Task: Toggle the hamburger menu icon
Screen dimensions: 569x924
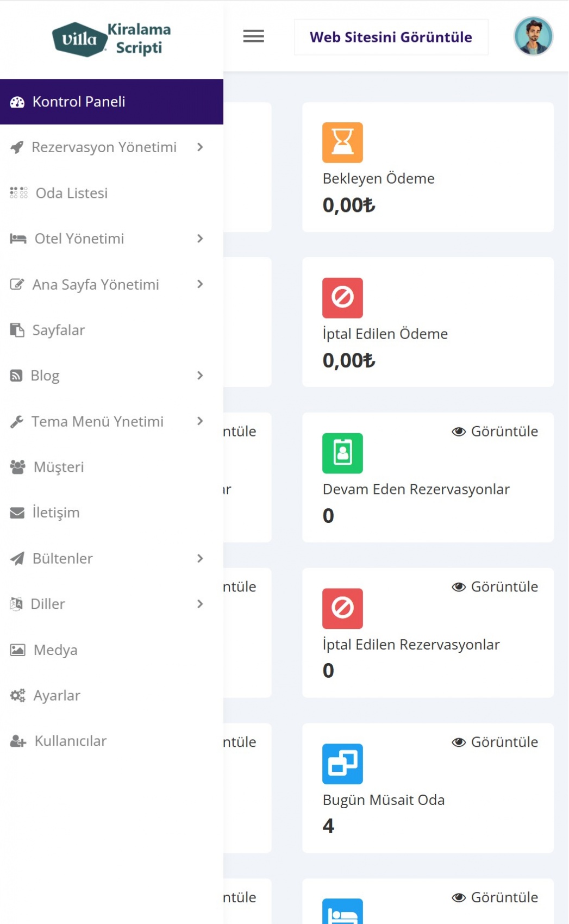Action: click(x=253, y=36)
